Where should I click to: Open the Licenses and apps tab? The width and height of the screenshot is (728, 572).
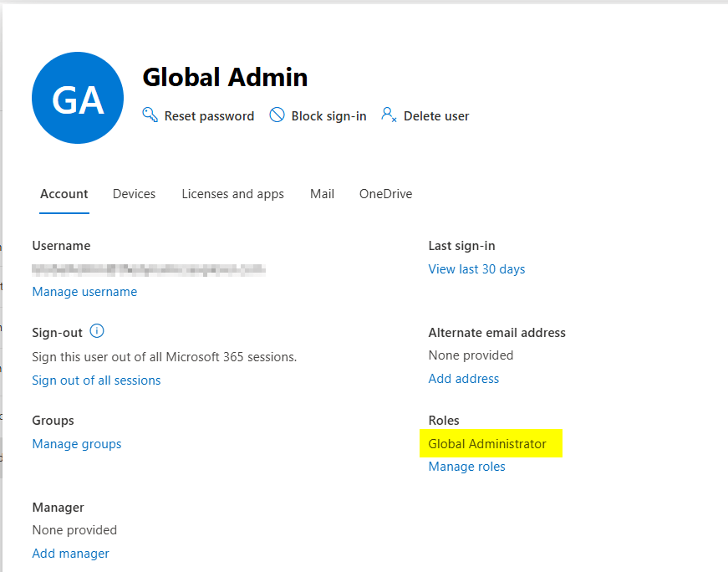232,194
